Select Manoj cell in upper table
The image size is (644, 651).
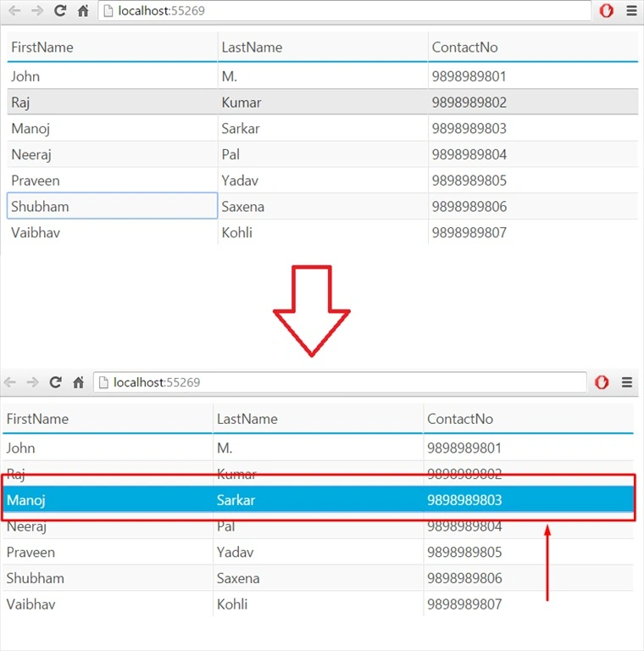click(113, 128)
